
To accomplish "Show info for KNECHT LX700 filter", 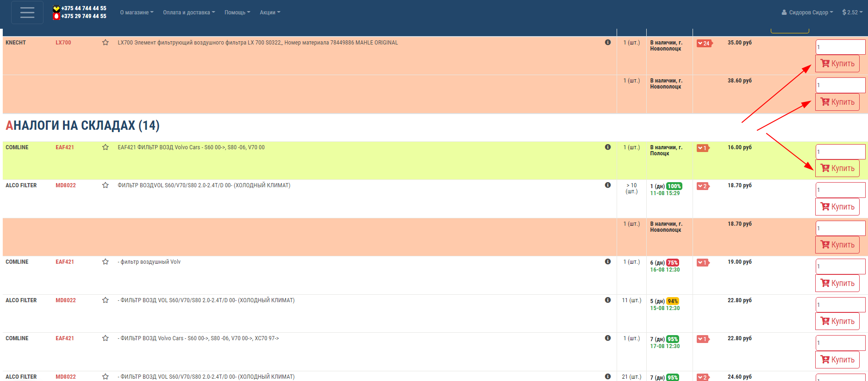I will pos(608,43).
